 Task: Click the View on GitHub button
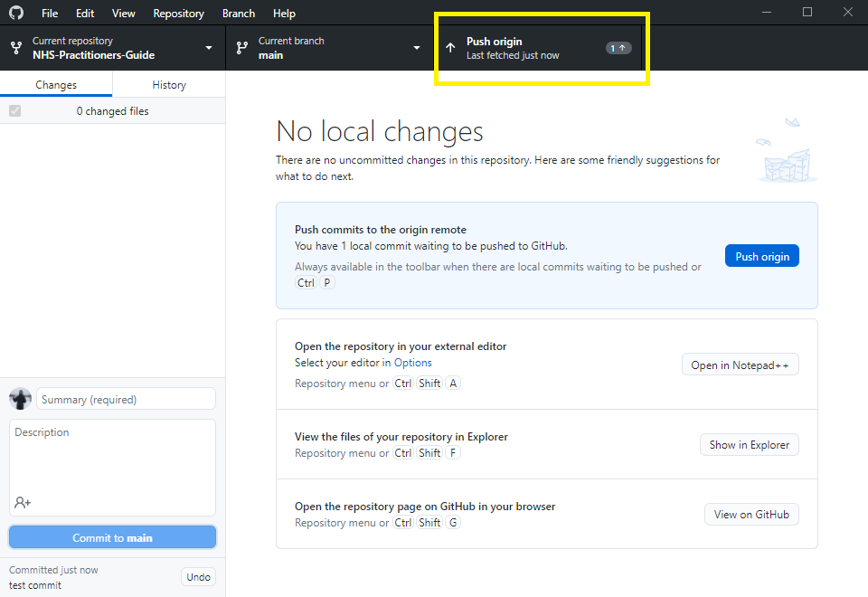point(751,515)
